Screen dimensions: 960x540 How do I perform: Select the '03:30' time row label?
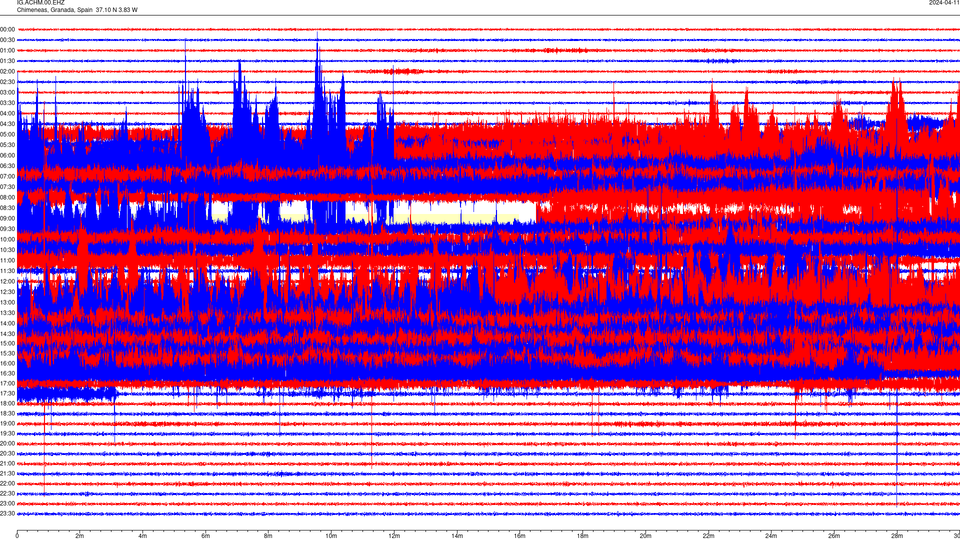coord(7,103)
